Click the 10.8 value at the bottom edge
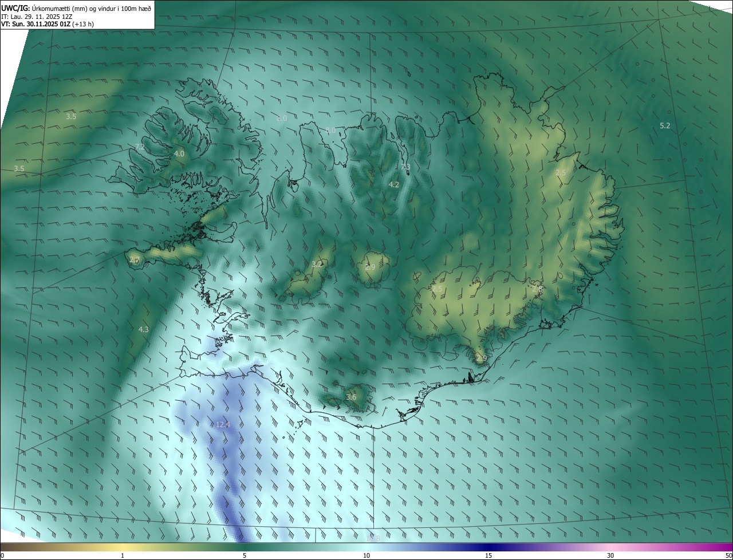The height and width of the screenshot is (560, 733). pos(373,538)
